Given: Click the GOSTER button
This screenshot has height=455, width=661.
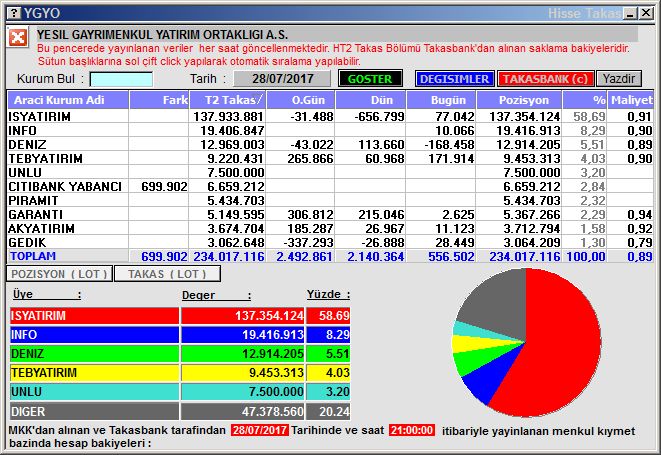Looking at the screenshot, I should (370, 79).
